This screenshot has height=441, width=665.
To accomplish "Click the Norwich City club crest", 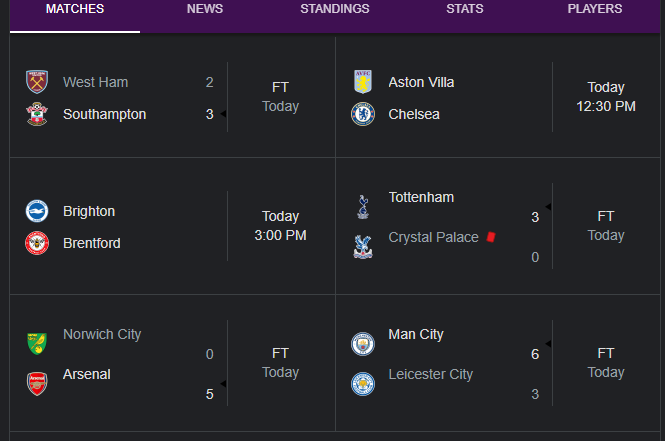I will coord(37,343).
